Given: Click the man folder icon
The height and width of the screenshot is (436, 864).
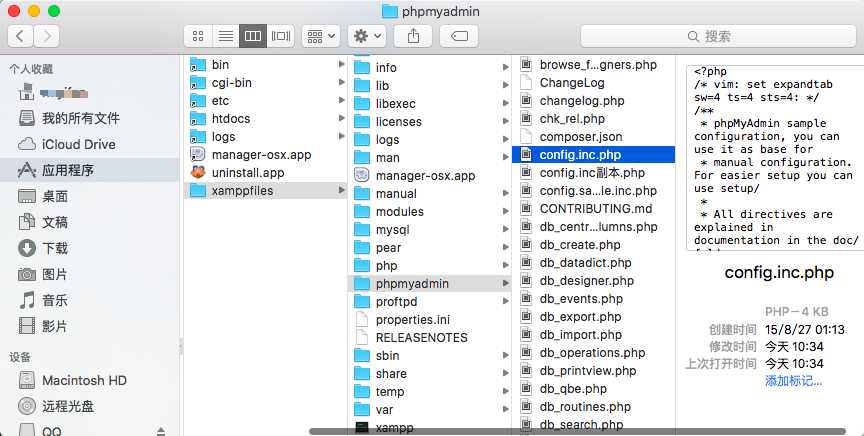Looking at the screenshot, I should click(x=362, y=158).
